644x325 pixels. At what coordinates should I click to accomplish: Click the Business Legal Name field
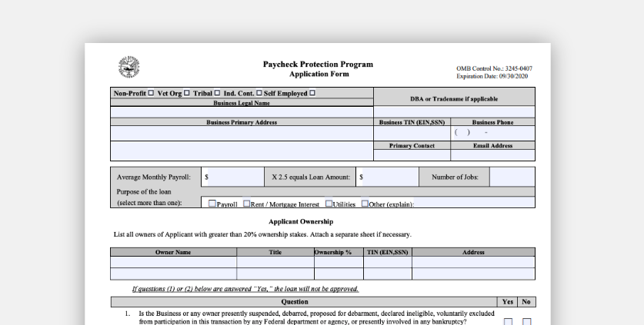coord(242,112)
